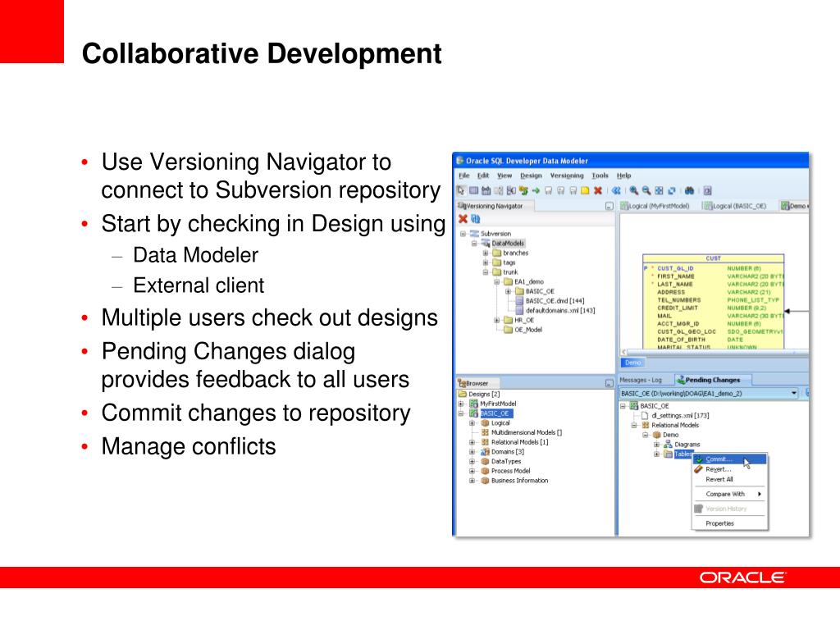Click the green arrow toolbar icon
Screen dimensions: 840x630
click(x=535, y=190)
